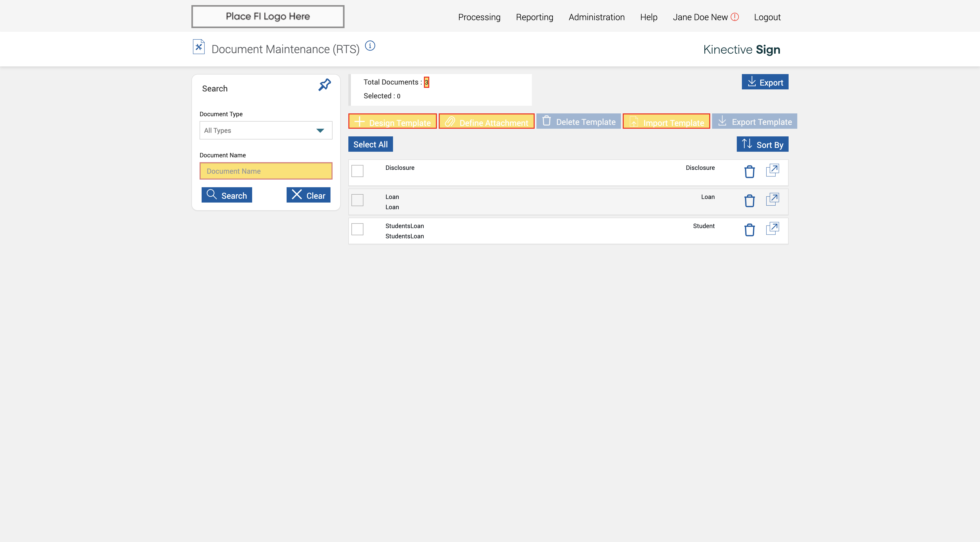Select the StudentsLoan row checkbox
Screen dimensions: 980x542
pos(357,229)
